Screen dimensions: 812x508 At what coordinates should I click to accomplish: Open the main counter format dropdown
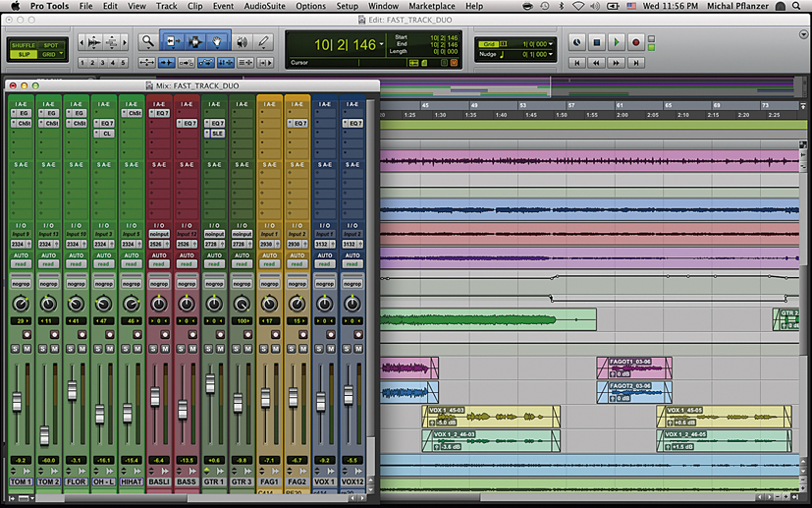click(382, 44)
